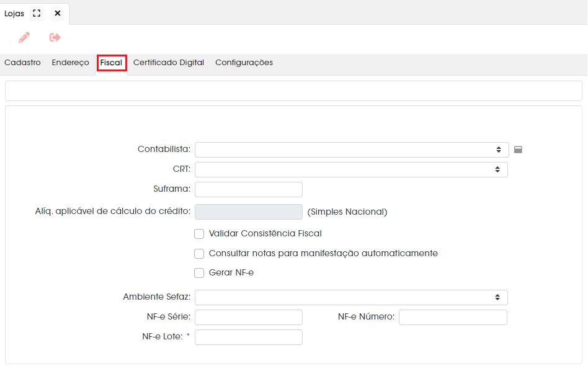Click the (Simples Nacional) text
588x371 pixels.
pyautogui.click(x=347, y=212)
